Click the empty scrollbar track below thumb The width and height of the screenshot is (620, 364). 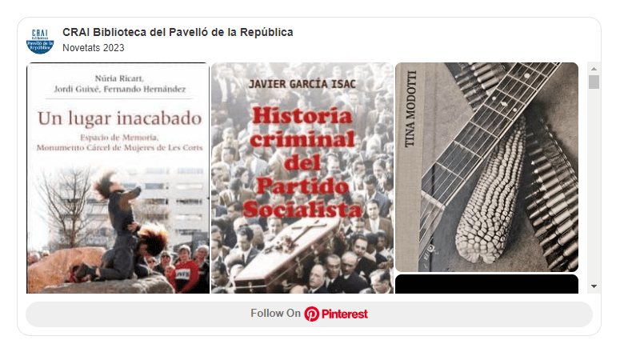(x=594, y=186)
